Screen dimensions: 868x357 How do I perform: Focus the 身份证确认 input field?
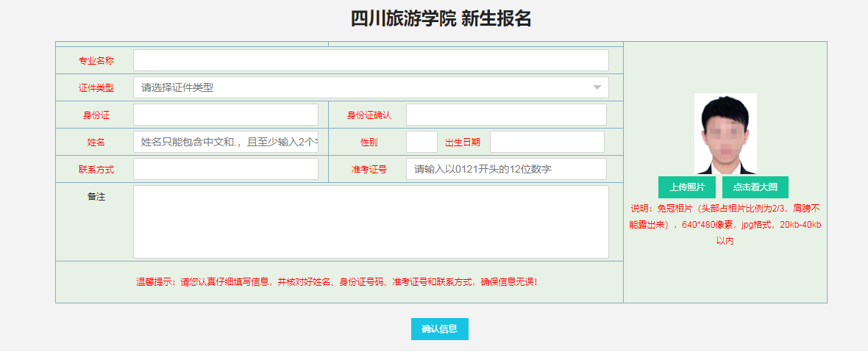(507, 115)
